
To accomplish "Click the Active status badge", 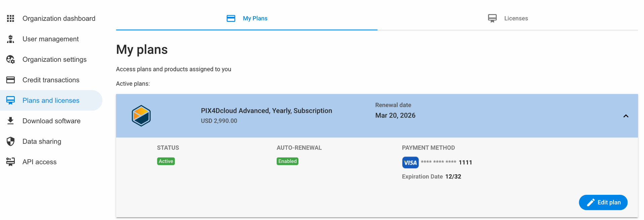I will click(x=166, y=161).
